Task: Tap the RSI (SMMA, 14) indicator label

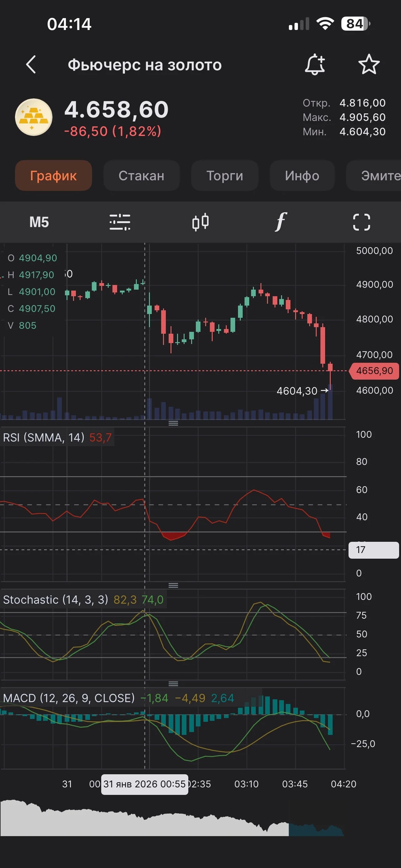Action: (43, 437)
